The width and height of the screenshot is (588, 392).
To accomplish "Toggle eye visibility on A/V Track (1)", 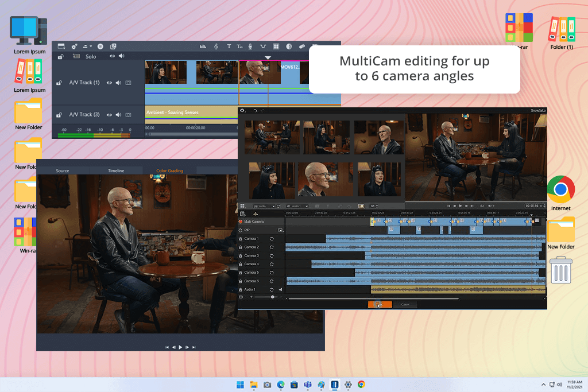I will click(x=109, y=83).
